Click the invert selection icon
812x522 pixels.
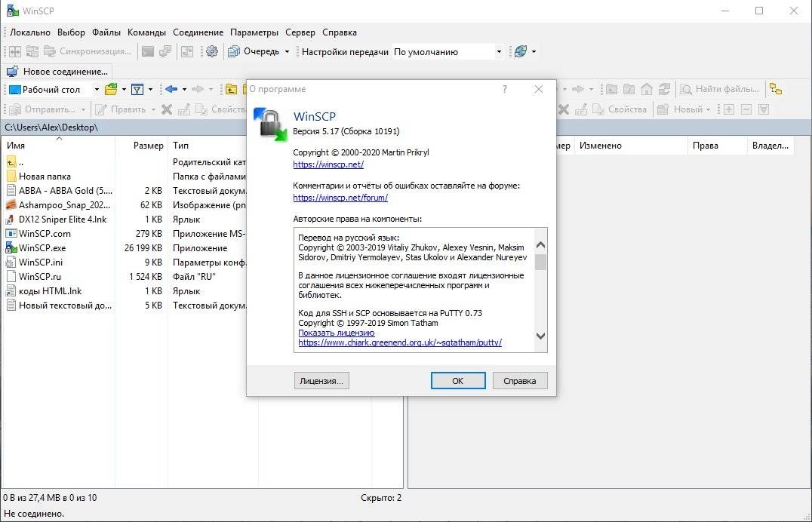(x=763, y=109)
